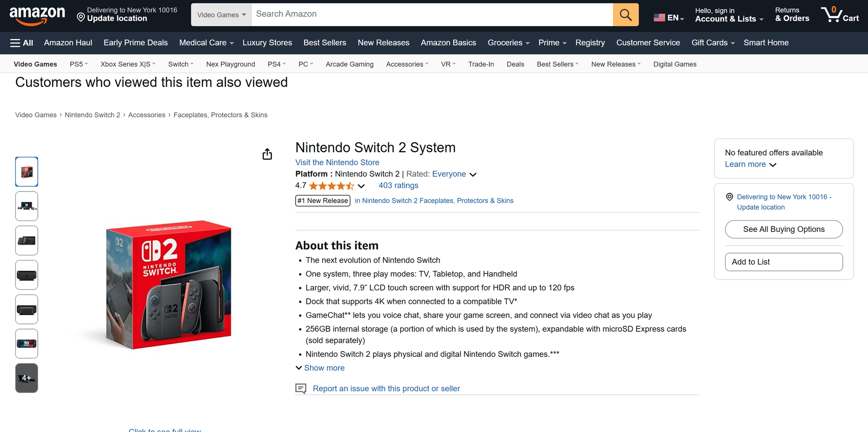
Task: Open the 403 ratings link
Action: point(398,185)
